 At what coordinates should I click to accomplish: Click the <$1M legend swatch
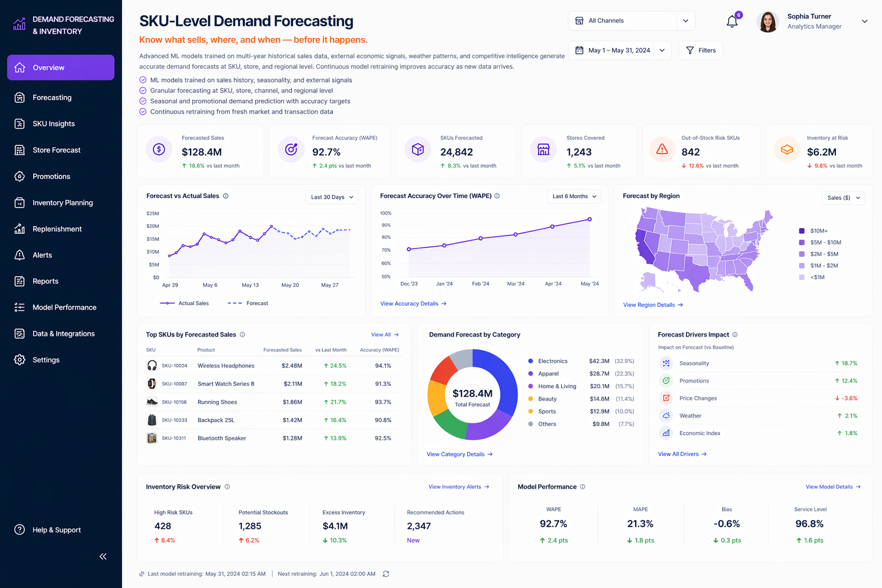click(802, 277)
